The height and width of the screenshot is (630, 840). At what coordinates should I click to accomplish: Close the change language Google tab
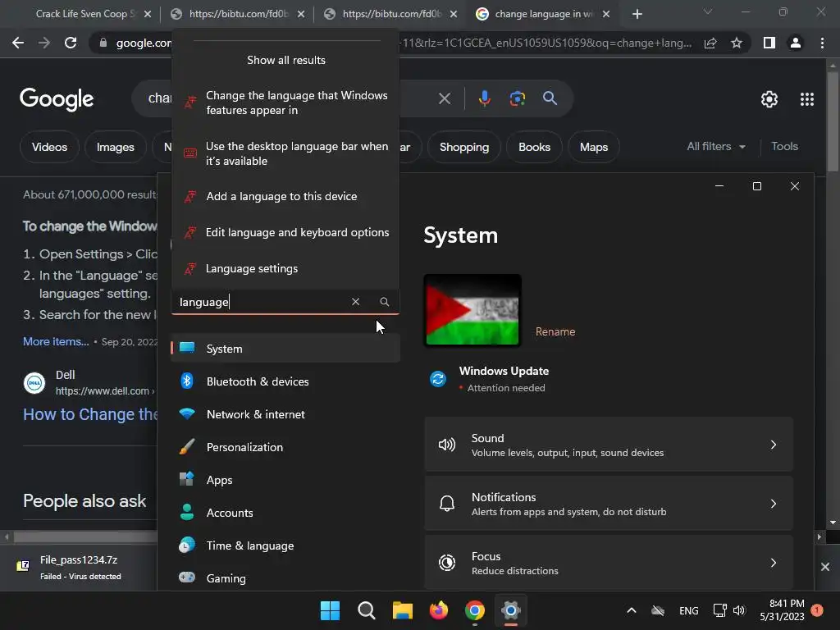(x=606, y=15)
